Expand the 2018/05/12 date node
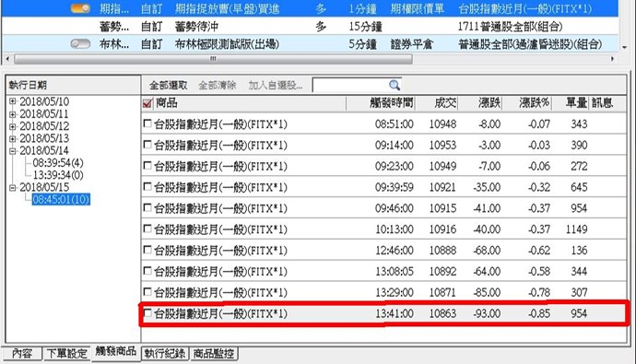The width and height of the screenshot is (636, 364). point(13,126)
